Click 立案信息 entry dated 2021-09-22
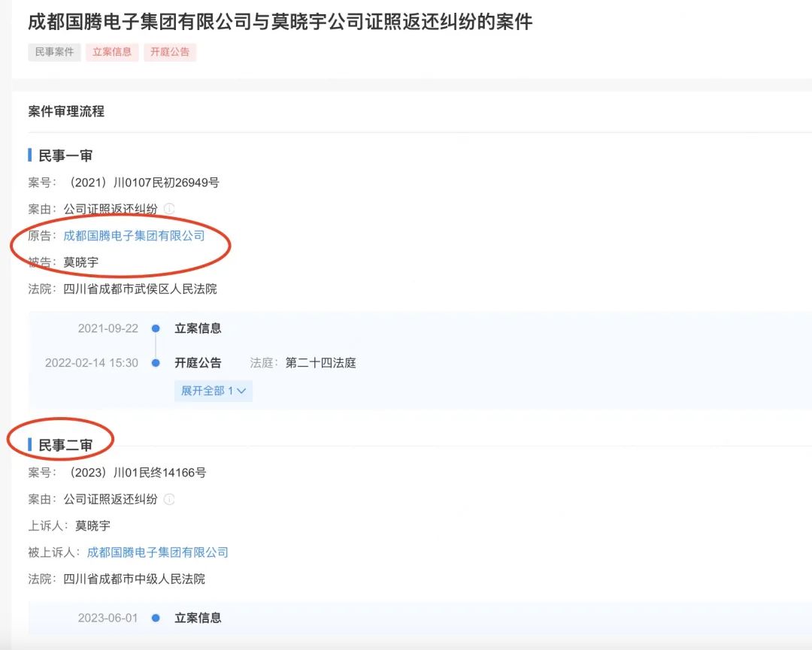The image size is (812, 650). [198, 328]
